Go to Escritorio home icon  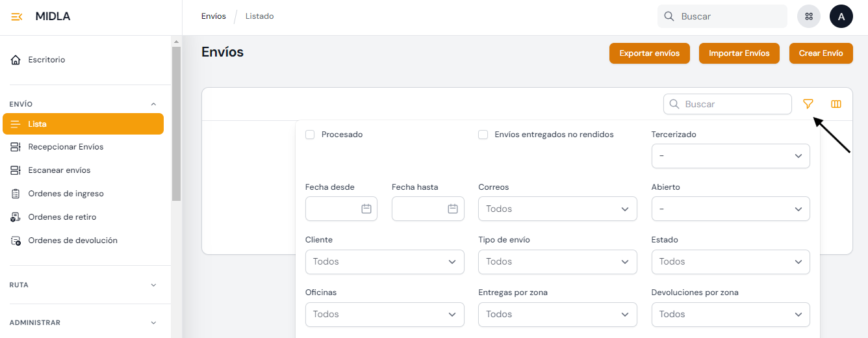pyautogui.click(x=16, y=60)
